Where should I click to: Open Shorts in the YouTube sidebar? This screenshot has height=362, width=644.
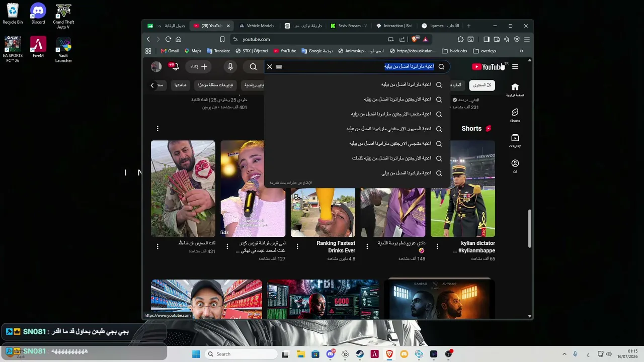515,115
